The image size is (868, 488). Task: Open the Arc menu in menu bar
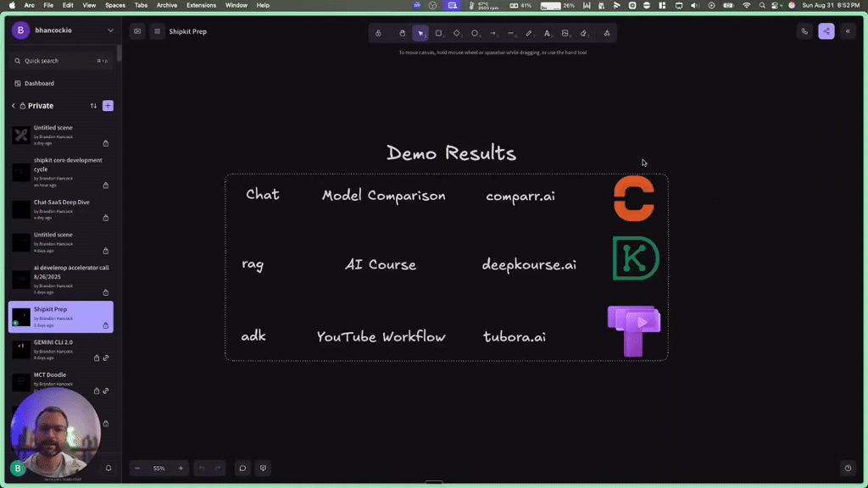pos(30,5)
